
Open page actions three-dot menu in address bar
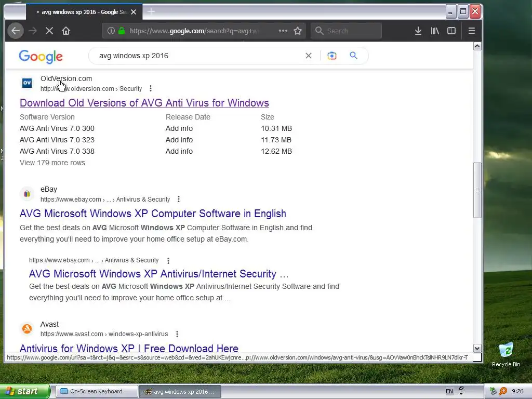(283, 31)
